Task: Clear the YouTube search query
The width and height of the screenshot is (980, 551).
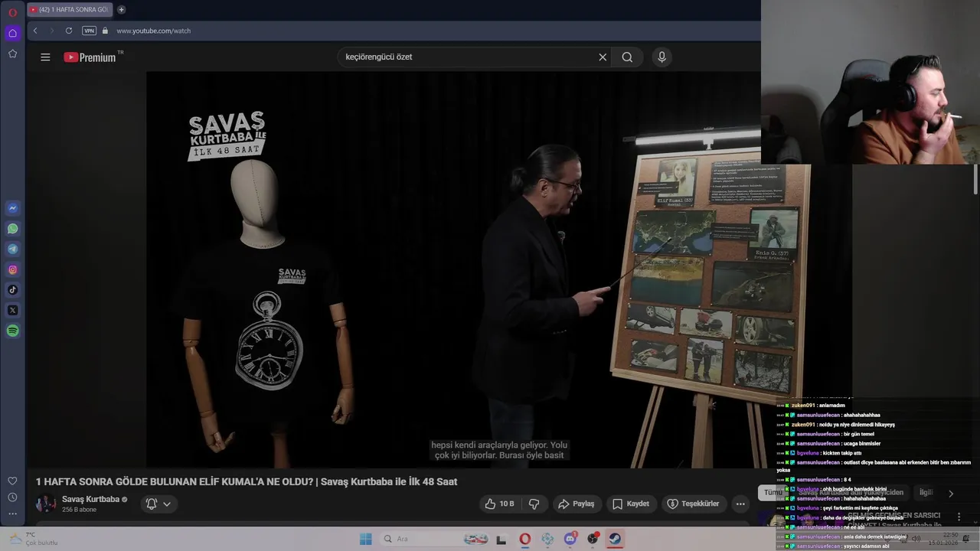Action: pos(603,57)
